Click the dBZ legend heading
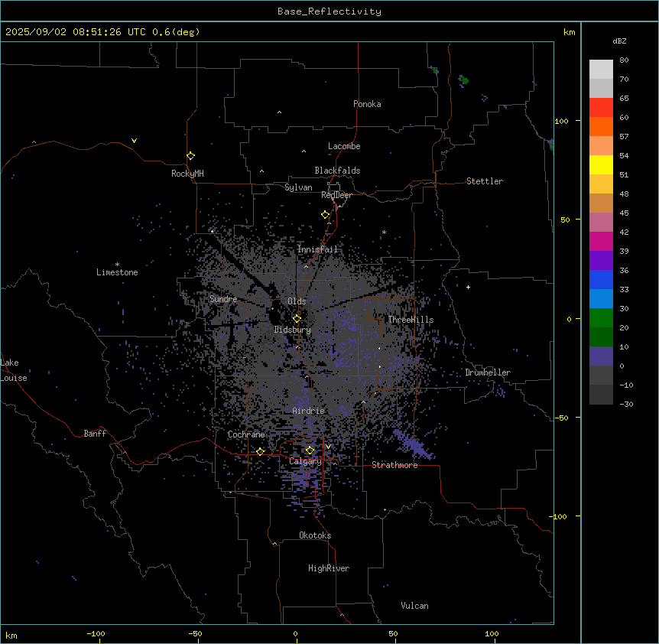The height and width of the screenshot is (644, 659). [x=619, y=41]
